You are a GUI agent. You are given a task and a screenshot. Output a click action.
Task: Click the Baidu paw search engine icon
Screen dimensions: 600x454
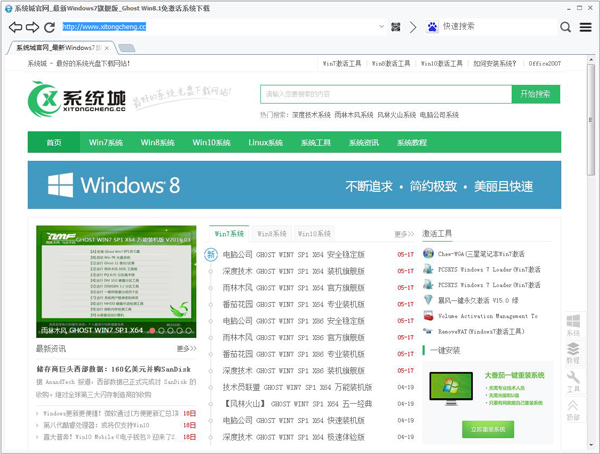(x=432, y=27)
